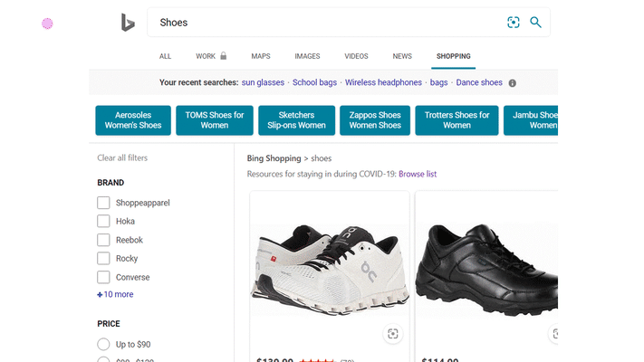
Task: Select the Up to $90 price option
Action: (x=103, y=344)
